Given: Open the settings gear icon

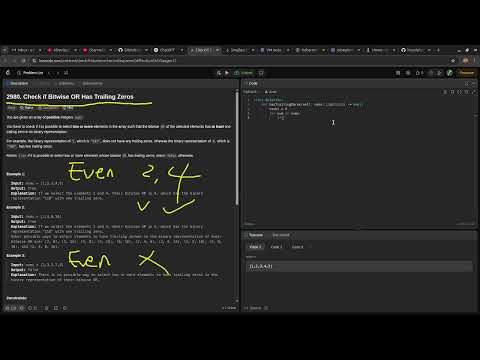Looking at the screenshot, I should point(408,73).
